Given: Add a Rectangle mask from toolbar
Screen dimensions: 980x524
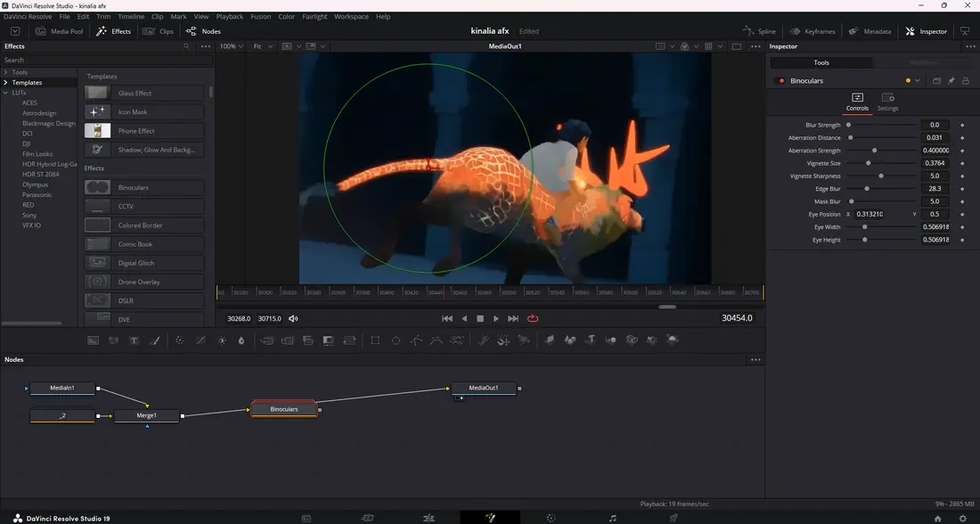Looking at the screenshot, I should [375, 340].
